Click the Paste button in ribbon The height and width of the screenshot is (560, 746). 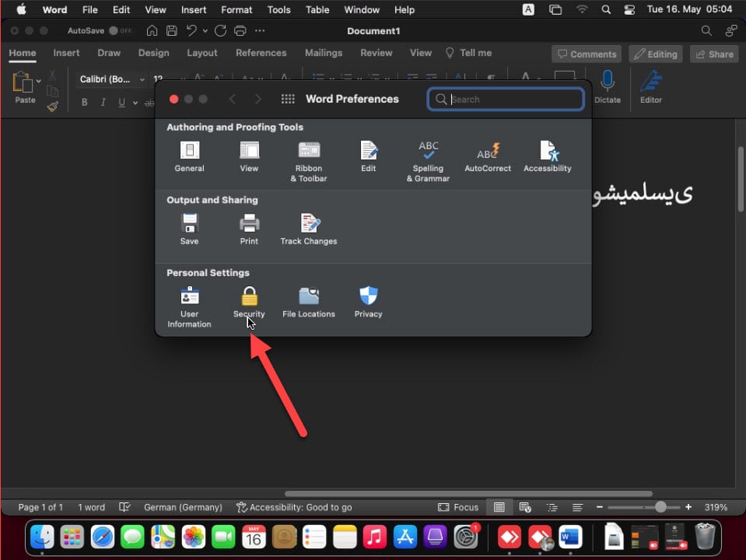click(24, 88)
